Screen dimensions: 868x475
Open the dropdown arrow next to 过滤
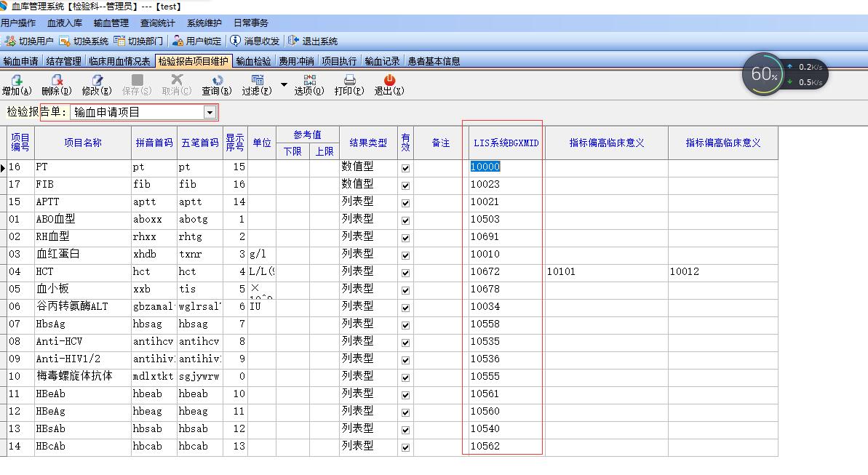(284, 84)
